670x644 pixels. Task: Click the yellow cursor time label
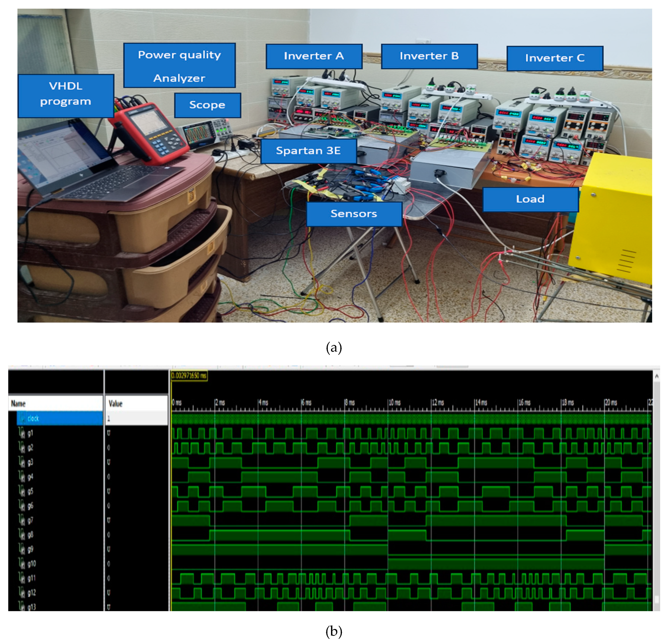tap(189, 376)
